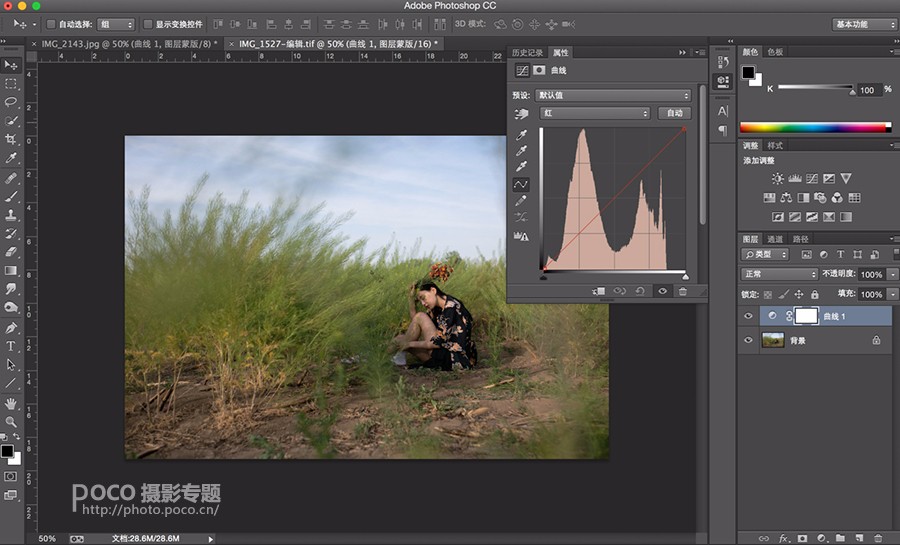Open channel dropdown showing 红

(595, 114)
